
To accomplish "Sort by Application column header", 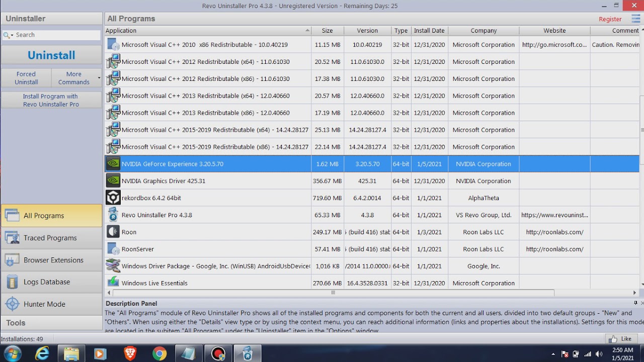I will pyautogui.click(x=208, y=31).
